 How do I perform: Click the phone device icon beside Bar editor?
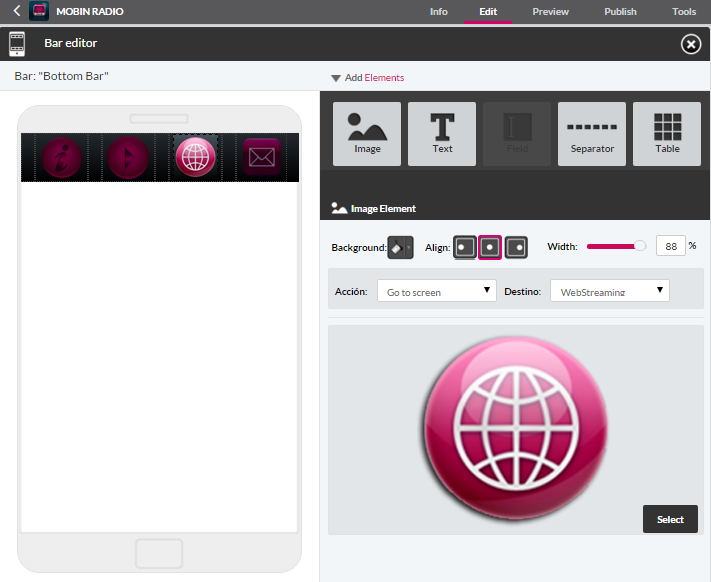pos(17,44)
